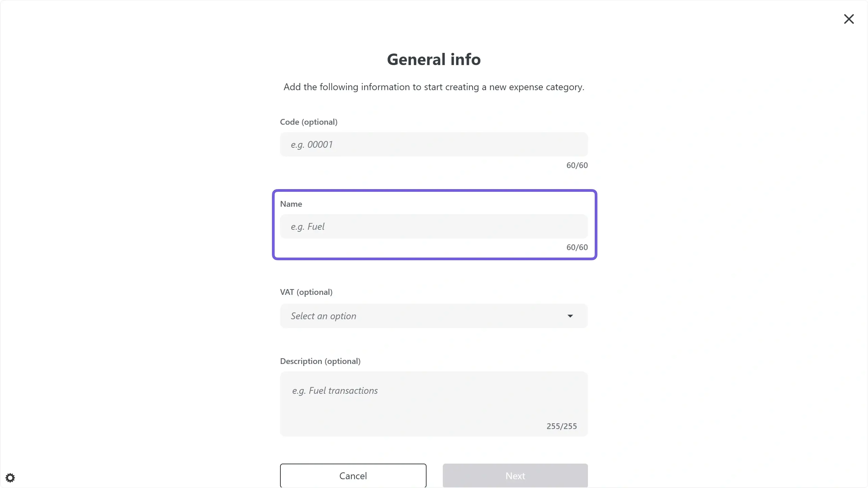Click the expense category instruction text
The width and height of the screenshot is (868, 488).
(434, 87)
